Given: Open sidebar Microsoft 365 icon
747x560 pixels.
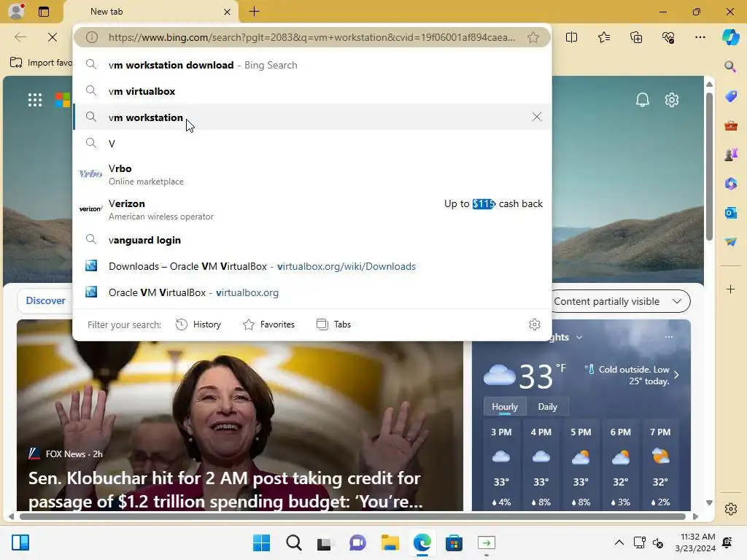Looking at the screenshot, I should click(x=730, y=183).
